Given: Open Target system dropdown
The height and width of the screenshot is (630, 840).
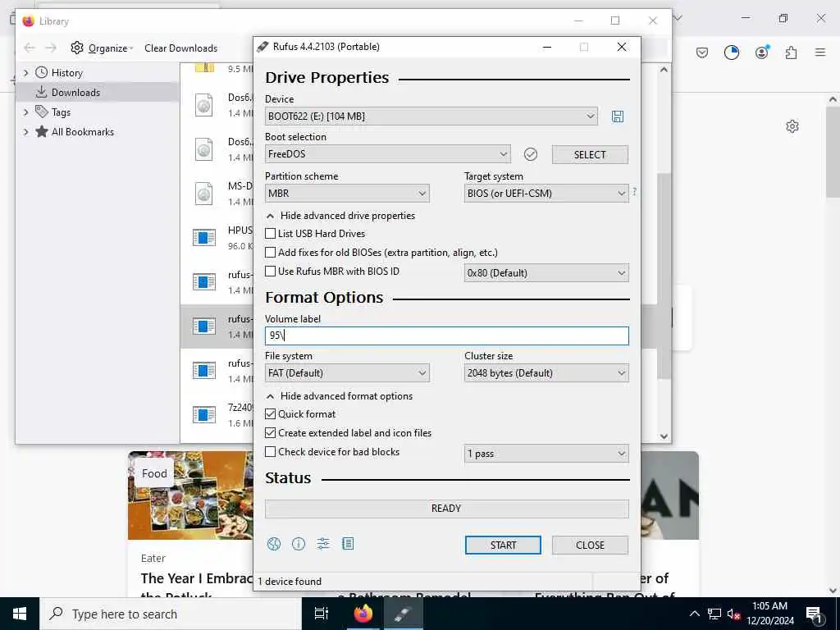Looking at the screenshot, I should tap(546, 194).
